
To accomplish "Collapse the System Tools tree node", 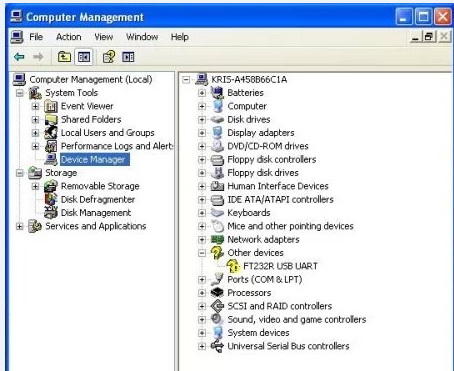I will pos(20,93).
